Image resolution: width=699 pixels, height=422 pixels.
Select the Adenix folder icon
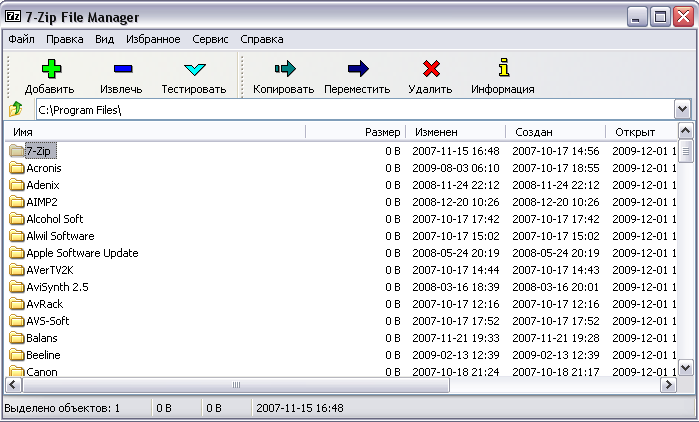point(16,185)
